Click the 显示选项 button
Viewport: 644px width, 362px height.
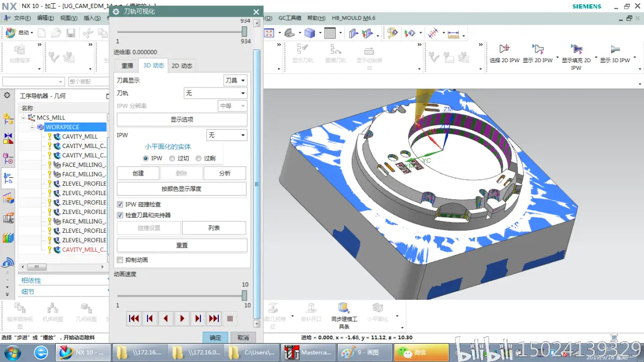[x=182, y=119]
